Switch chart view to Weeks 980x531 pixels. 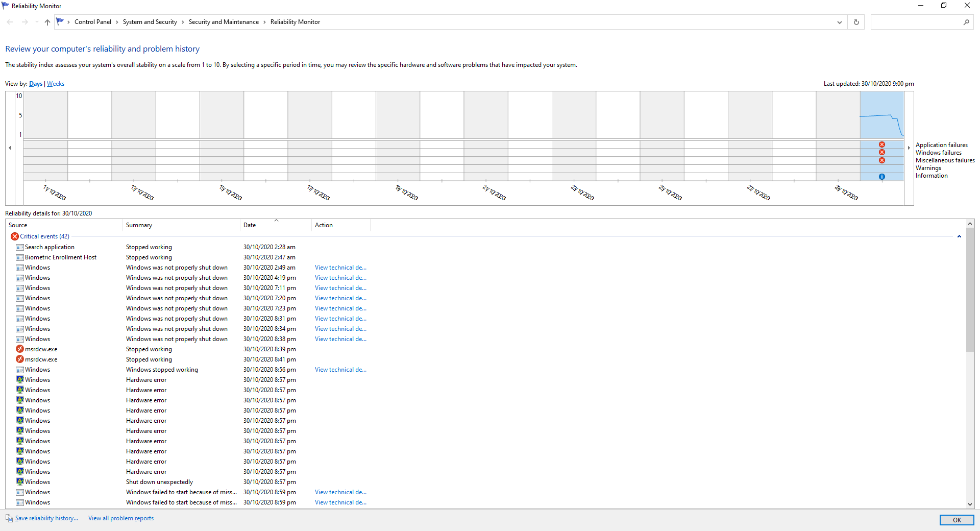56,84
